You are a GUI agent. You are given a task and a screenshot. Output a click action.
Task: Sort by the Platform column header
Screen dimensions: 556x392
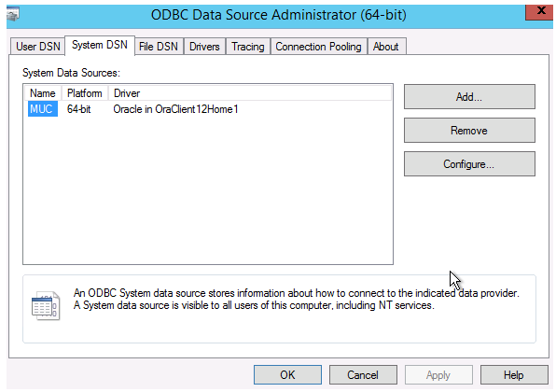(85, 93)
